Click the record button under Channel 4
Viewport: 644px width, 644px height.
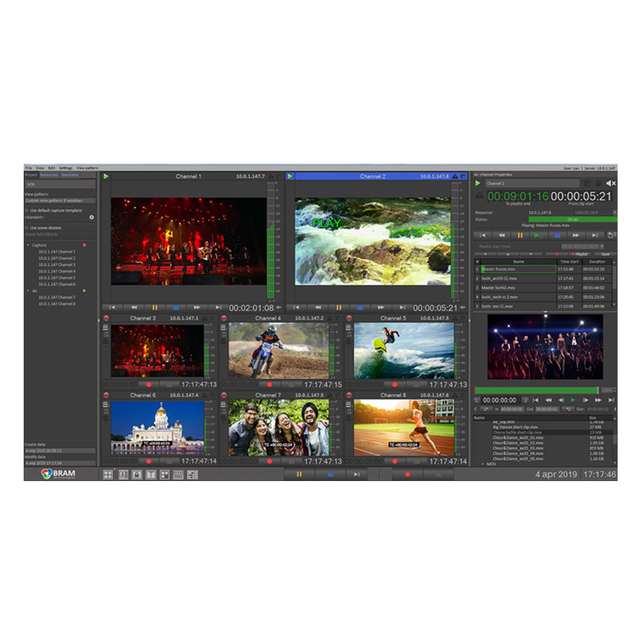tap(268, 384)
